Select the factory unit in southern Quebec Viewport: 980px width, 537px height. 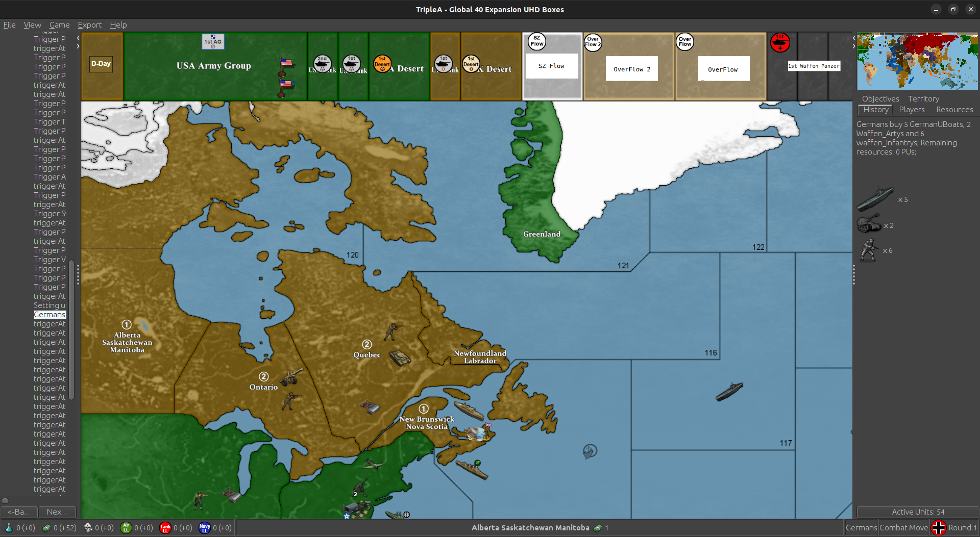[x=371, y=407]
